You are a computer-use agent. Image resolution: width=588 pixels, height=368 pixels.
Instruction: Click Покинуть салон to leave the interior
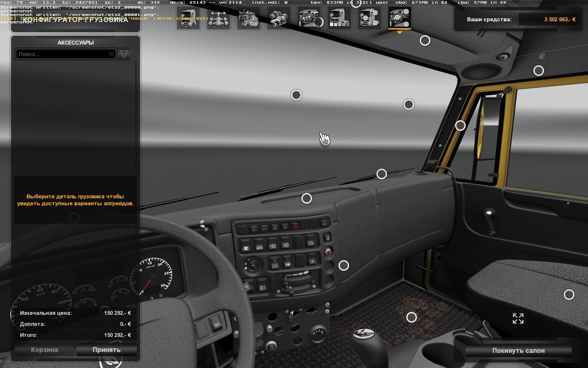pos(518,350)
